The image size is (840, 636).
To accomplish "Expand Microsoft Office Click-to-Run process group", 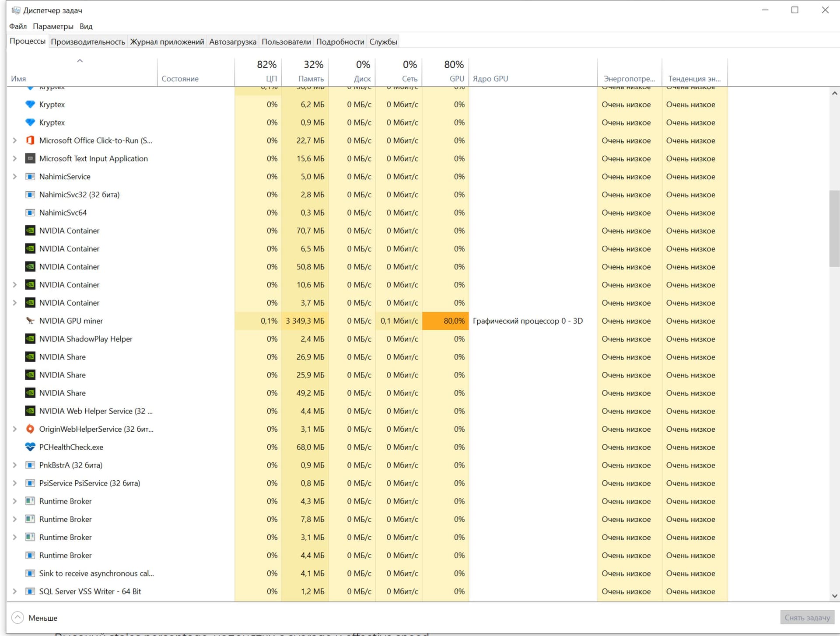I will click(x=14, y=140).
